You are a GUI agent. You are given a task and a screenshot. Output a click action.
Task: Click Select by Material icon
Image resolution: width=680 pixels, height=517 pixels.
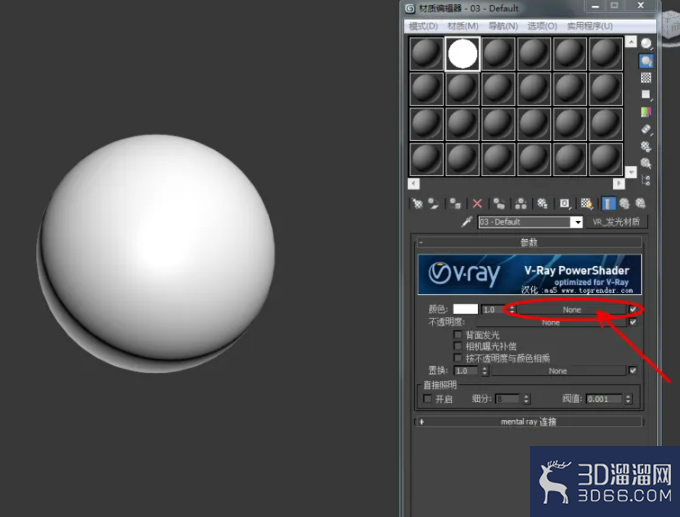[x=646, y=164]
